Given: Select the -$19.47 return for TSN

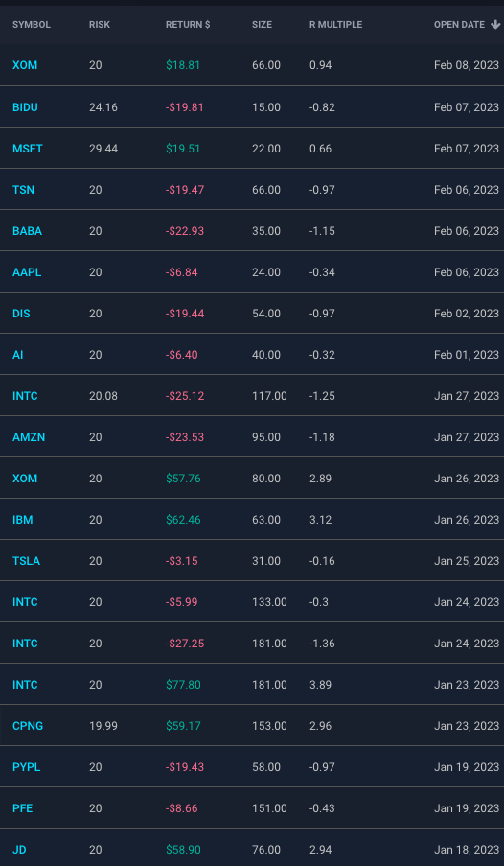Looking at the screenshot, I should coord(185,190).
